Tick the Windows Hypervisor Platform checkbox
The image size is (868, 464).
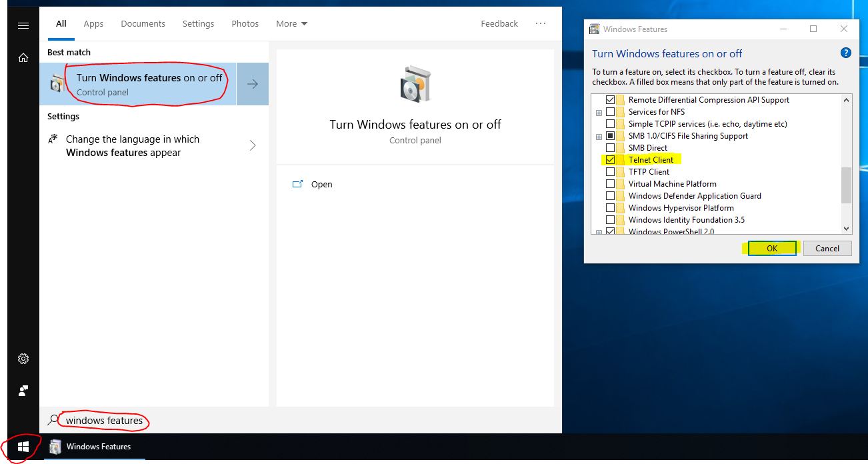click(x=610, y=208)
